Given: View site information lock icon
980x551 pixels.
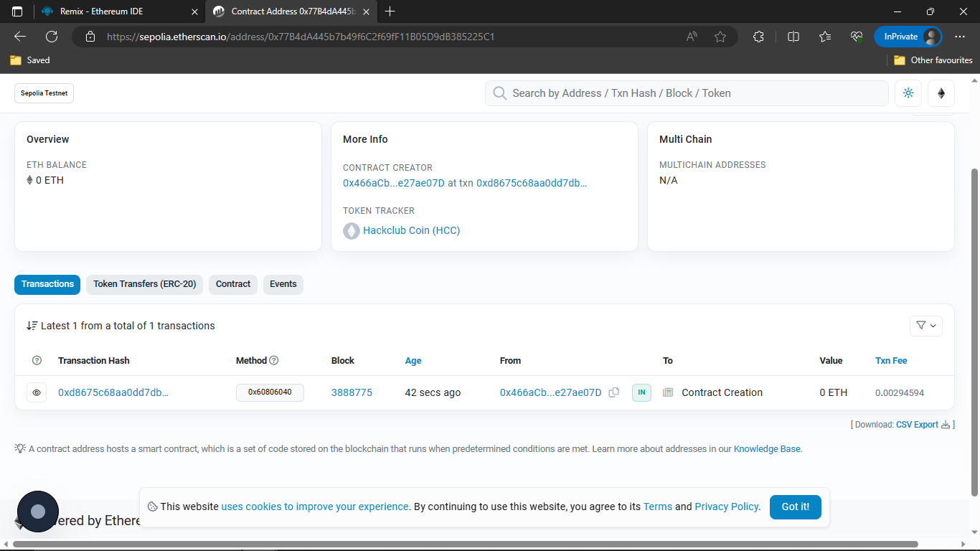Looking at the screenshot, I should [x=90, y=37].
